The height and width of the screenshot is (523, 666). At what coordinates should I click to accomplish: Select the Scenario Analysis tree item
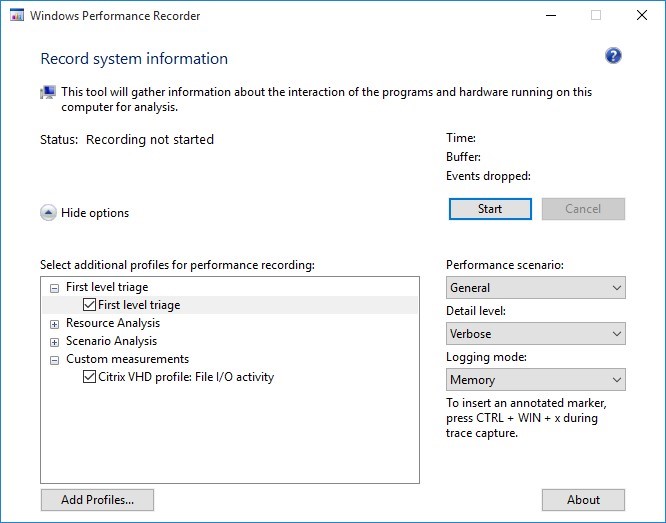tap(111, 341)
